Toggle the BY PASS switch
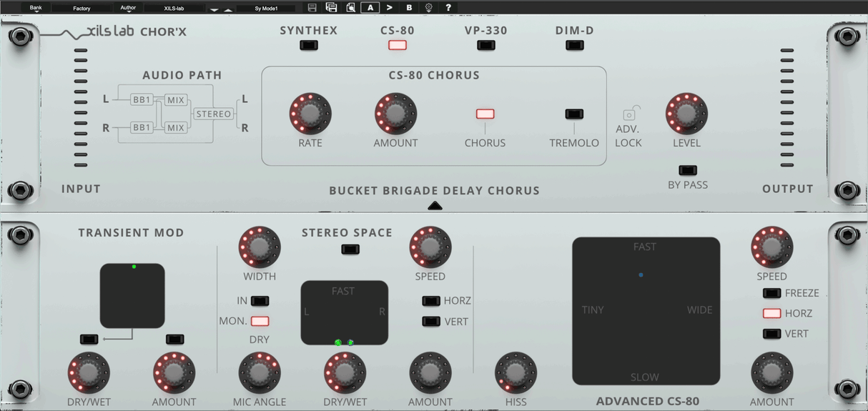868x411 pixels. (x=687, y=170)
